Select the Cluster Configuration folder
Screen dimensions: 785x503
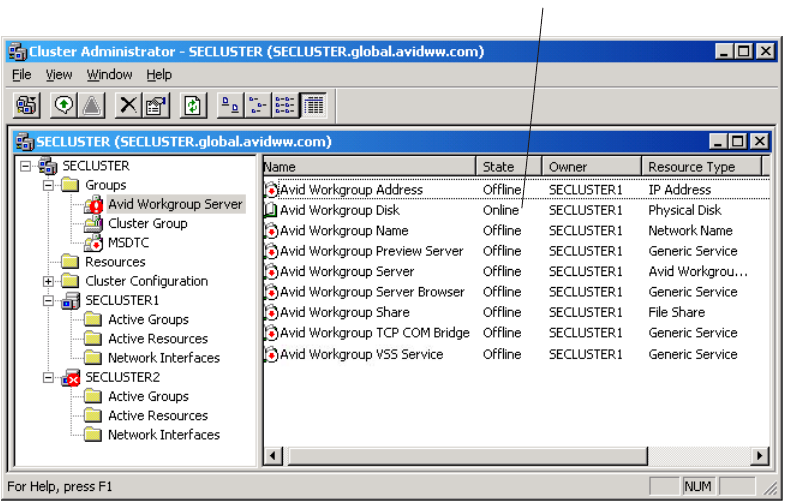(x=146, y=281)
